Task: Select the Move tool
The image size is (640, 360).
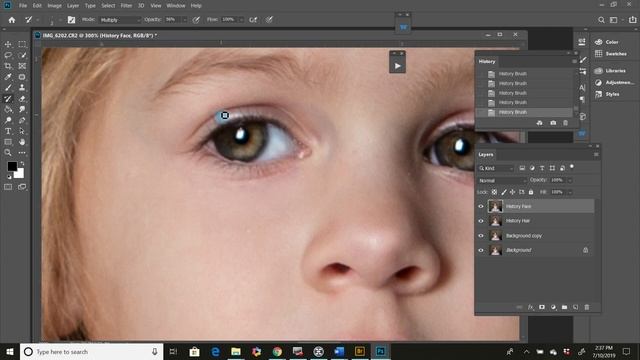Action: click(8, 44)
